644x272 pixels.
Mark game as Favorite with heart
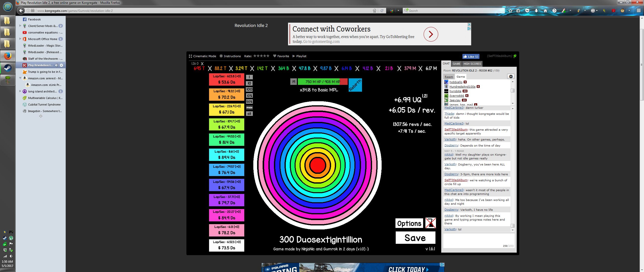click(281, 56)
